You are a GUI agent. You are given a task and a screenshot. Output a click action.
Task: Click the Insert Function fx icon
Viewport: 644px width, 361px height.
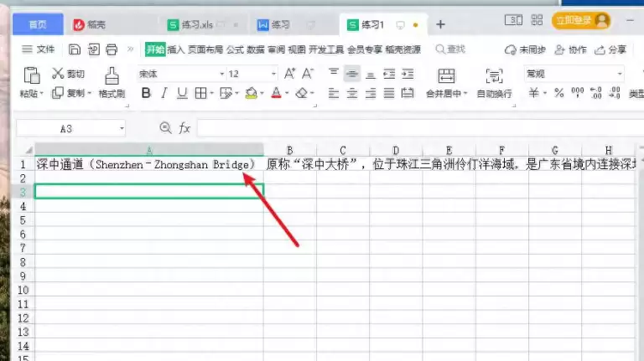(x=184, y=128)
